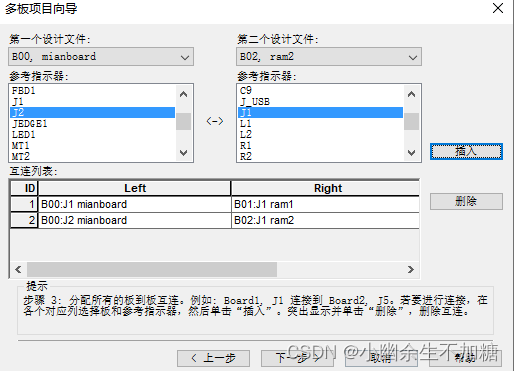The image size is (514, 371).
Task: Select L2 in right reference list
Action: point(320,135)
